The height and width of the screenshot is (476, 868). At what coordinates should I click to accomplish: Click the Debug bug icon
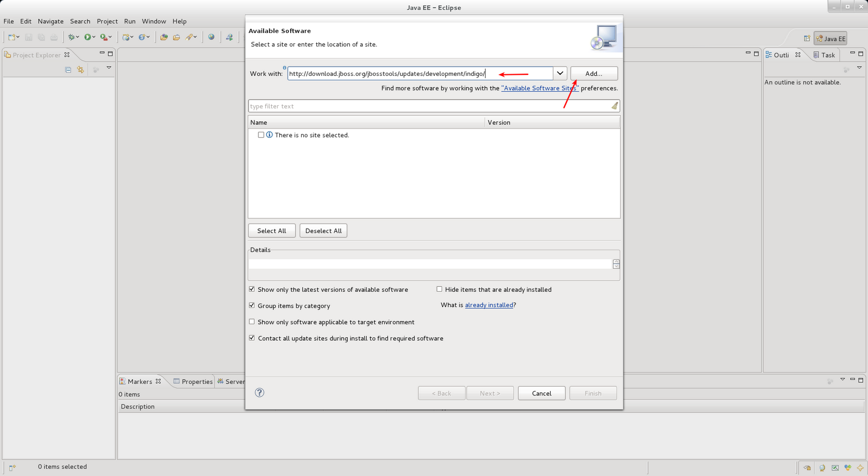(x=71, y=37)
